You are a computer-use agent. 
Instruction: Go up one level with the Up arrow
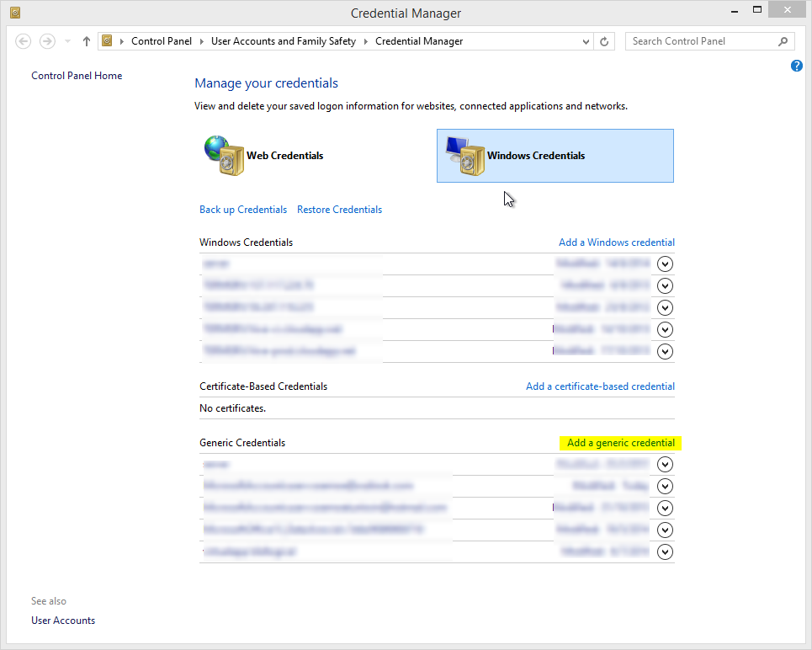coord(87,41)
